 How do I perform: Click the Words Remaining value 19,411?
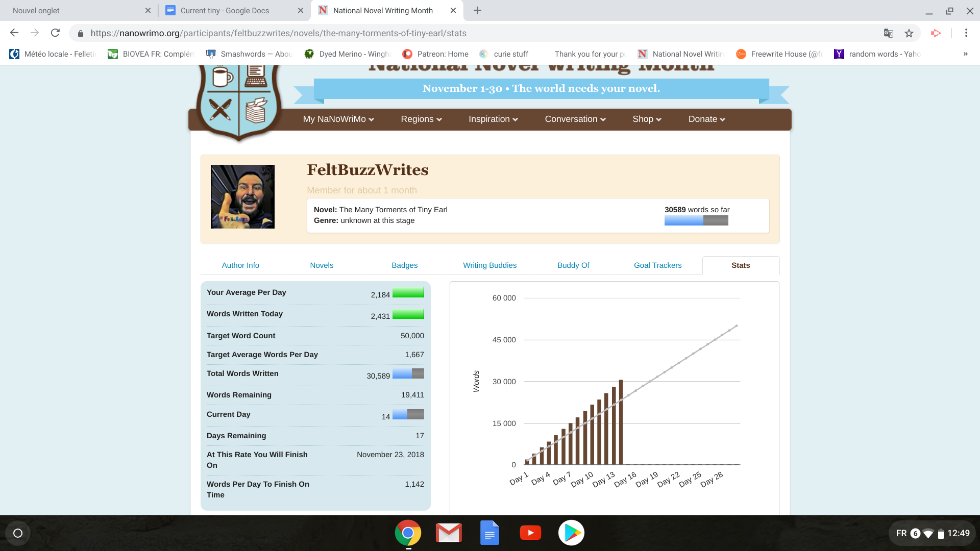point(412,395)
